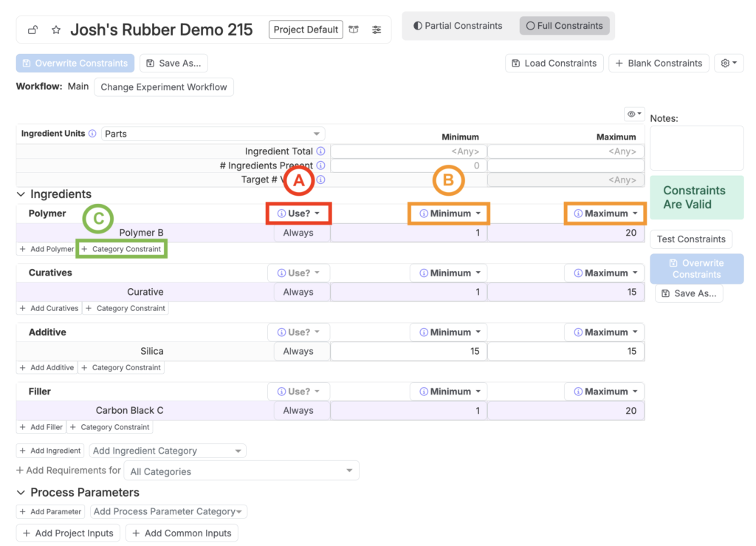The width and height of the screenshot is (756, 546).
Task: Click the Notes text area
Action: coord(696,148)
